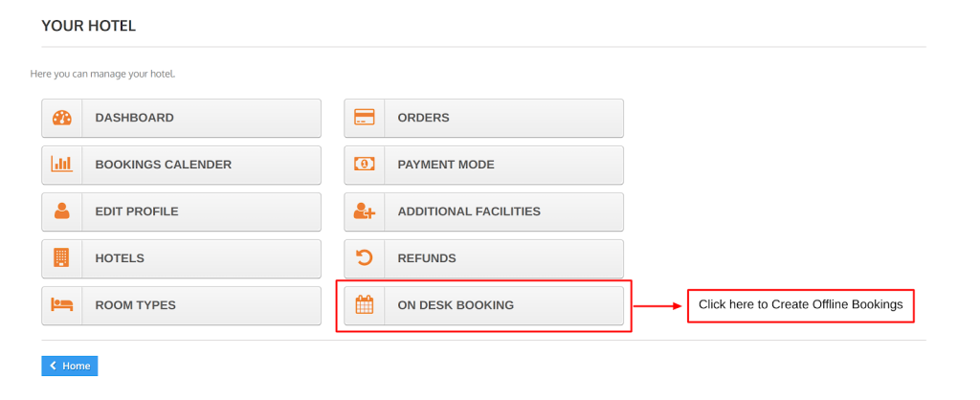Click the Room Types bed icon
The width and height of the screenshot is (980, 400).
(x=62, y=305)
